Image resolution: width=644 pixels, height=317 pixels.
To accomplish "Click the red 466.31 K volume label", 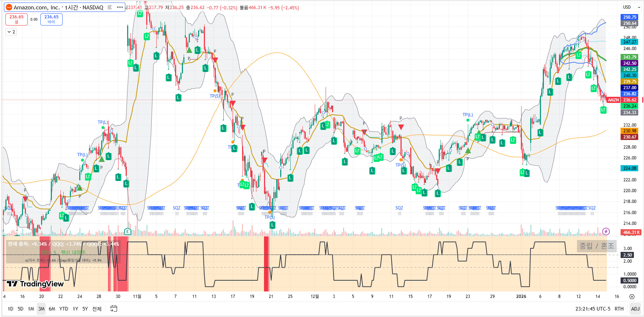I will click(631, 232).
